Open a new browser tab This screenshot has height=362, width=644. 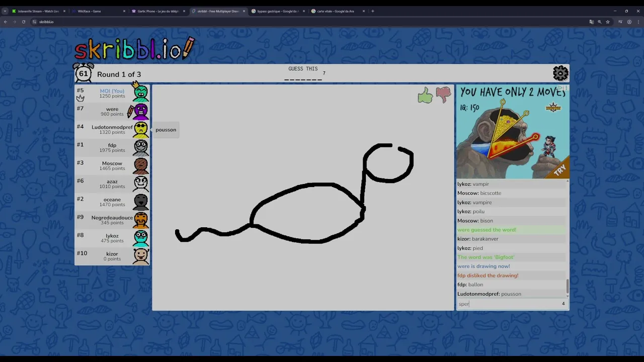tap(373, 11)
